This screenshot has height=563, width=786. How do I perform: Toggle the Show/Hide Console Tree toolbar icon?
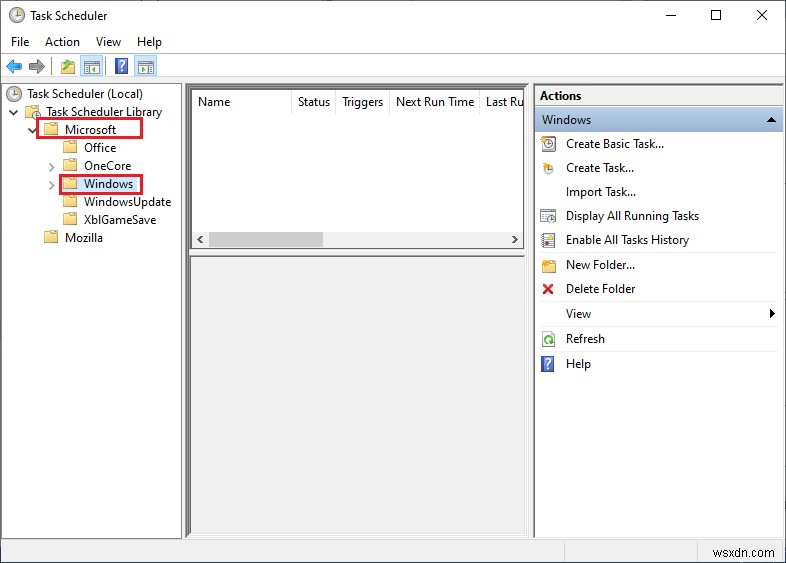tap(92, 66)
